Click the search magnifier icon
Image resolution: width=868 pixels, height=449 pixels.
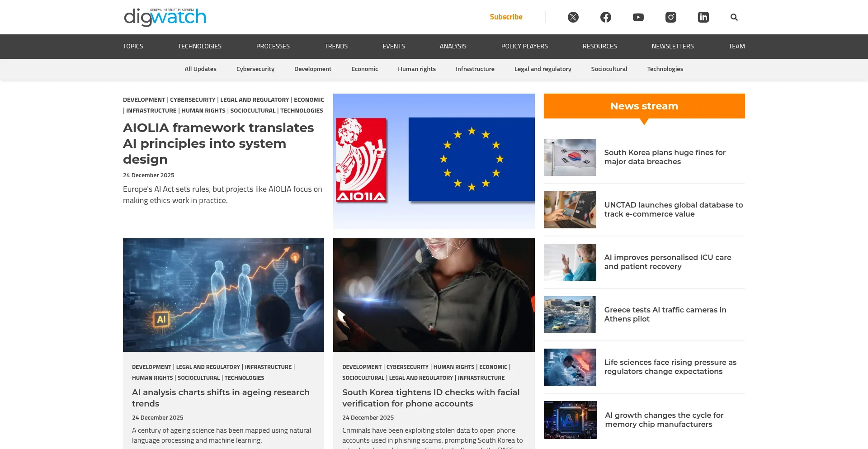pyautogui.click(x=734, y=17)
